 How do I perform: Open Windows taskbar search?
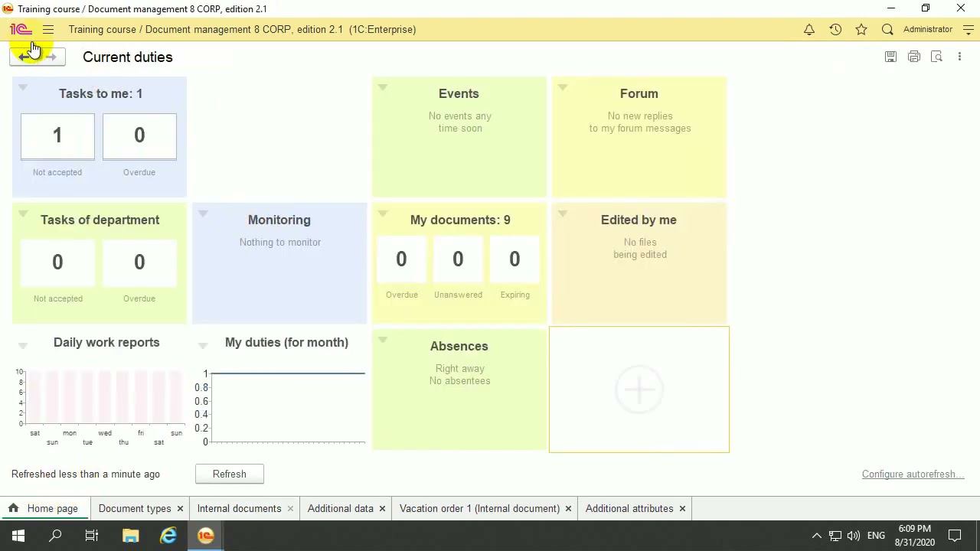click(55, 536)
